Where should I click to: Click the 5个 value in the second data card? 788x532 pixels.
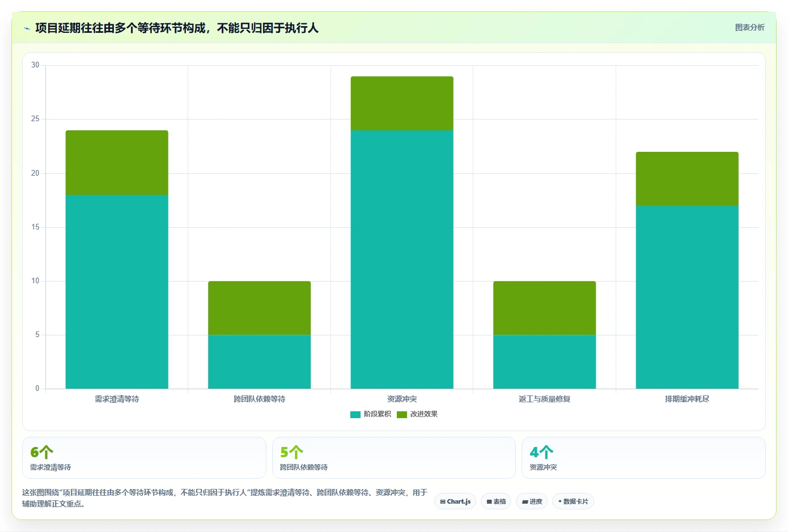coord(291,452)
